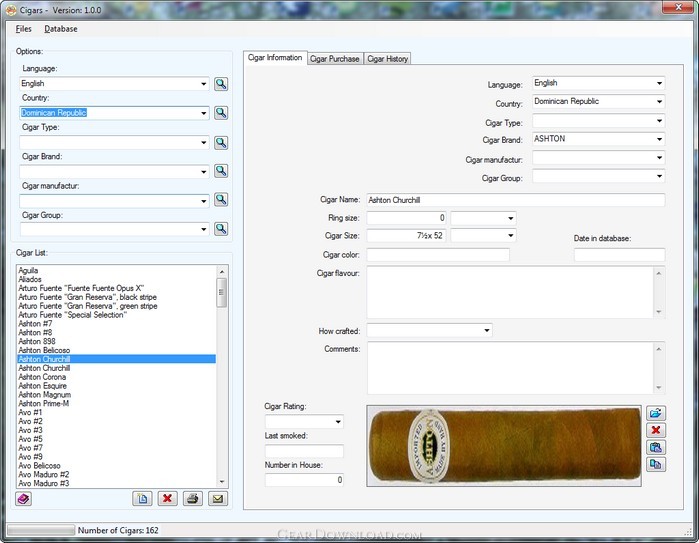Screen dimensions: 699x543
Task: Click the Cigar Size field showing 7½x 52
Action: tap(407, 235)
